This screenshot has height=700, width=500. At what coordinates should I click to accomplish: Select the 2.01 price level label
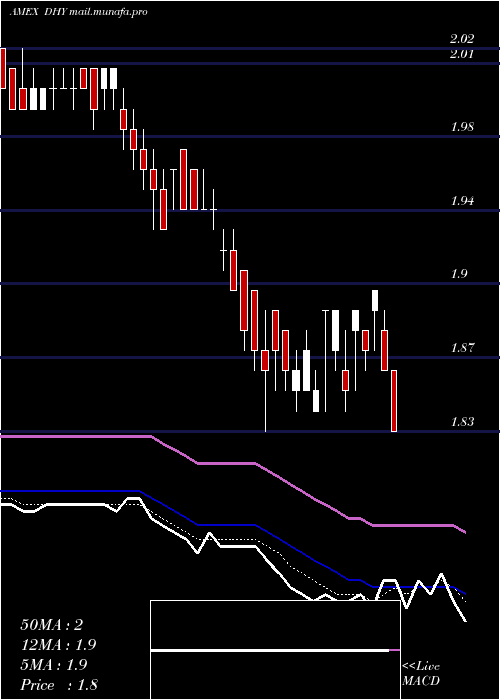[x=462, y=54]
